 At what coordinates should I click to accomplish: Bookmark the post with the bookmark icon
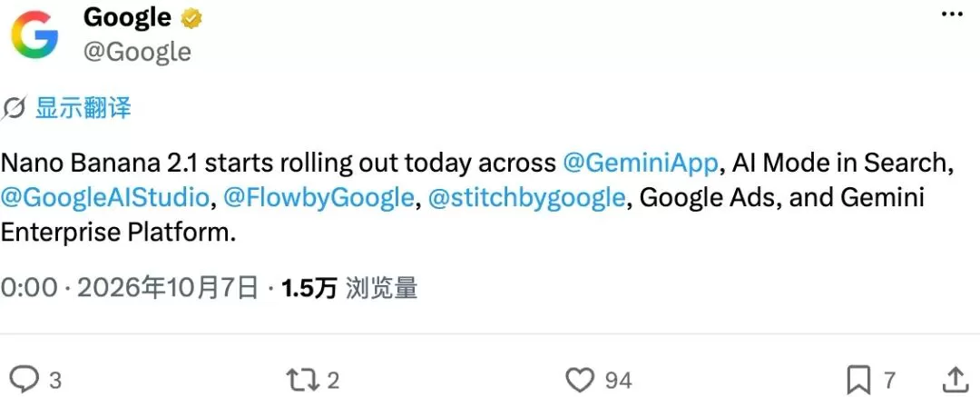(x=858, y=380)
